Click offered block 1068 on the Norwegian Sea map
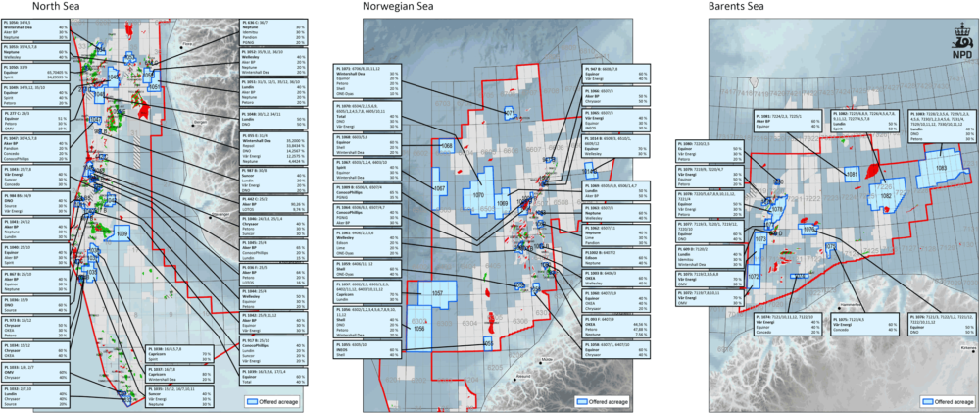Image resolution: width=980 pixels, height=413 pixels. pos(446,146)
